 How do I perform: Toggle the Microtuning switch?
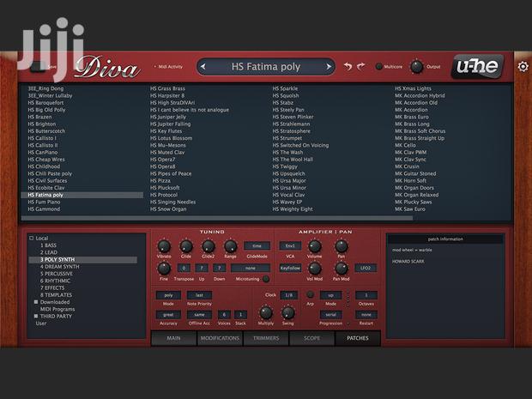(266, 279)
